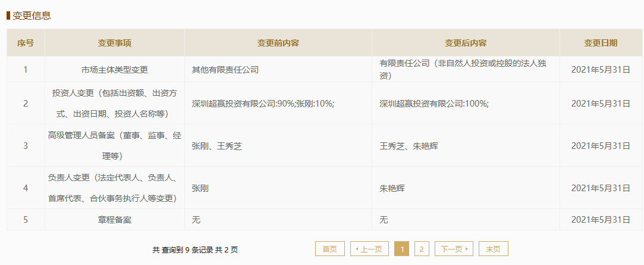Viewport: 644px width, 265px height.
Task: Click the 变更后内容 column header
Action: pyautogui.click(x=466, y=43)
